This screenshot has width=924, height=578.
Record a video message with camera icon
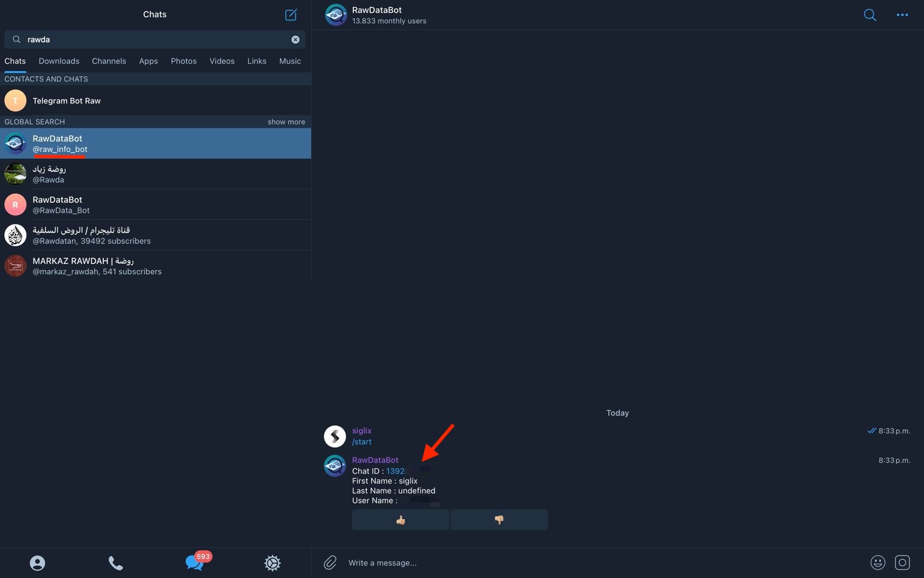pos(903,562)
